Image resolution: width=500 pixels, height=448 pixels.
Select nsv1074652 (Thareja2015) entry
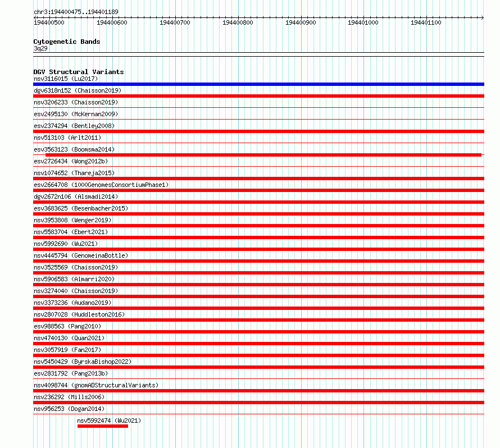click(74, 173)
